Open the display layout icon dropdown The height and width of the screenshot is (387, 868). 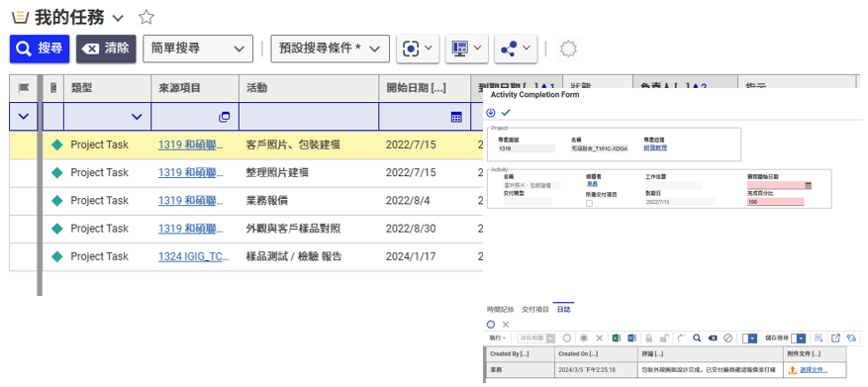[466, 48]
